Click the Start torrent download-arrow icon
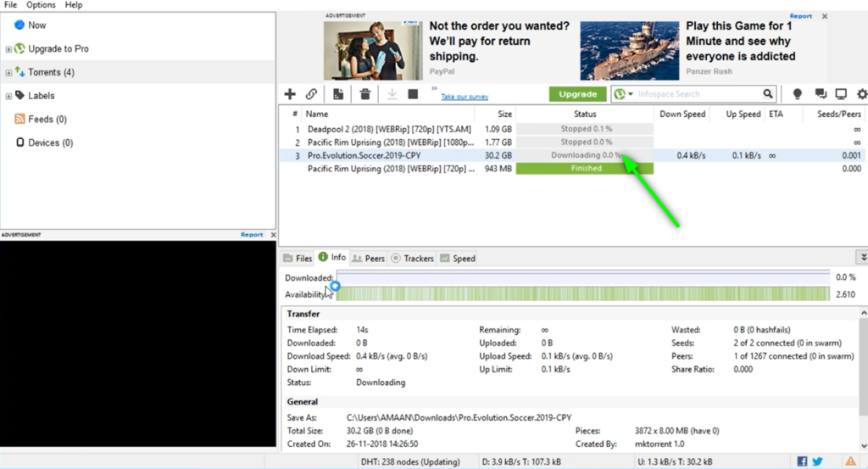 tap(392, 94)
